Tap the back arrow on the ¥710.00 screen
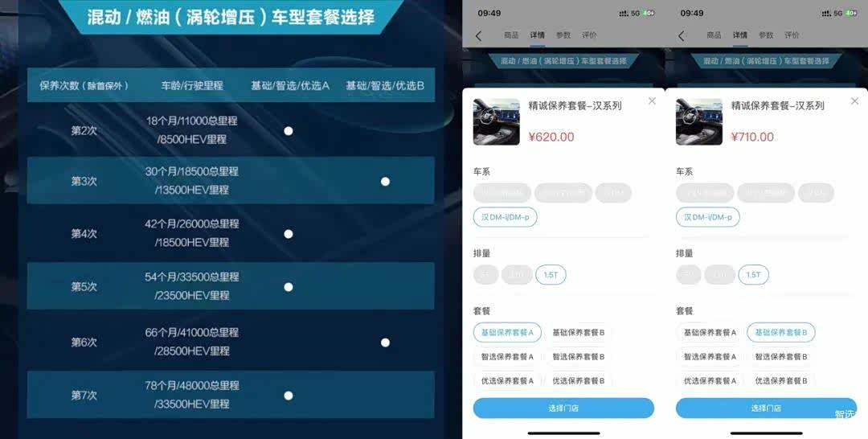The image size is (868, 439). tap(682, 36)
